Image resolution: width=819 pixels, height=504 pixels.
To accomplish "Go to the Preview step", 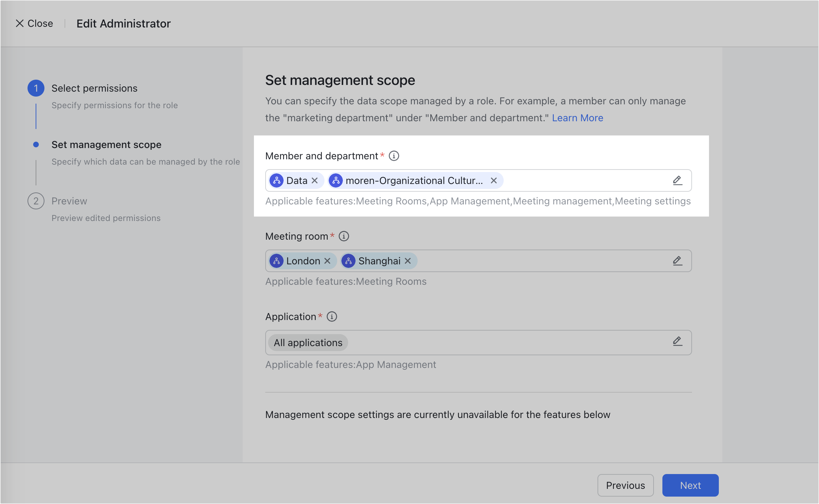I will [x=69, y=201].
